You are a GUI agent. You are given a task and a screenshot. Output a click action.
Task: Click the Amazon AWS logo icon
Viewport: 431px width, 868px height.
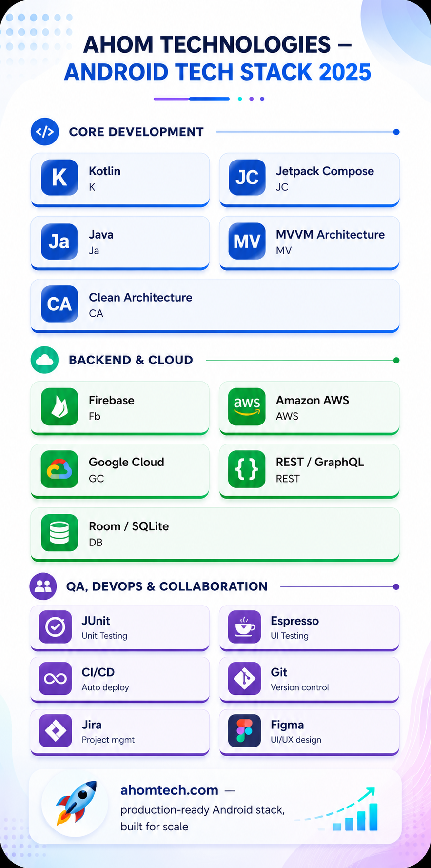[247, 406]
